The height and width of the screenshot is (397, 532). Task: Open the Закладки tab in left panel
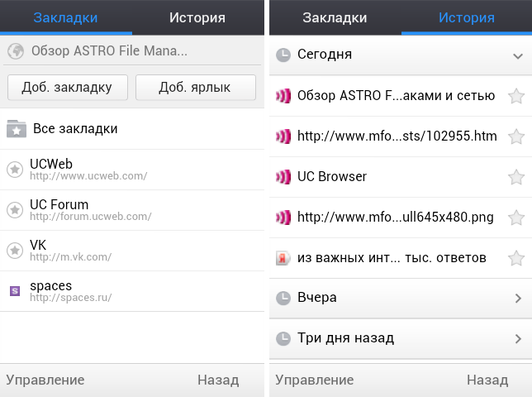pos(65,17)
